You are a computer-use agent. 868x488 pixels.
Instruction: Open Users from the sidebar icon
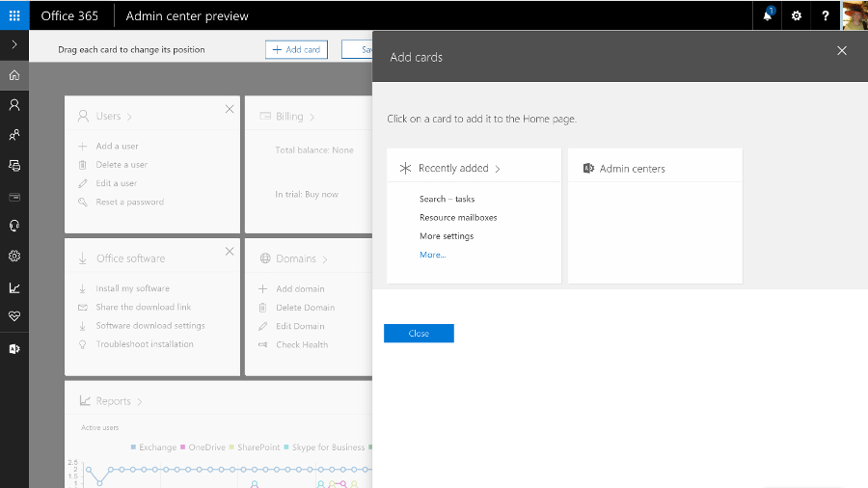(14, 105)
